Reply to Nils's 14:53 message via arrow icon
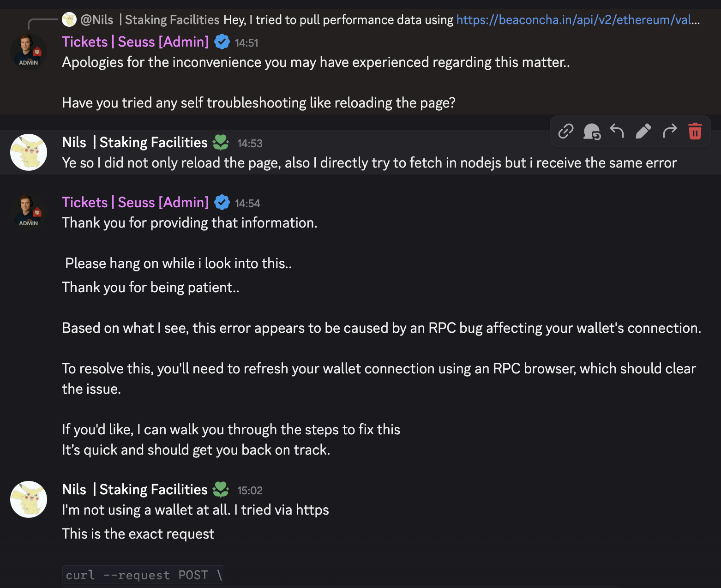Screen dimensions: 721x588 coord(617,132)
